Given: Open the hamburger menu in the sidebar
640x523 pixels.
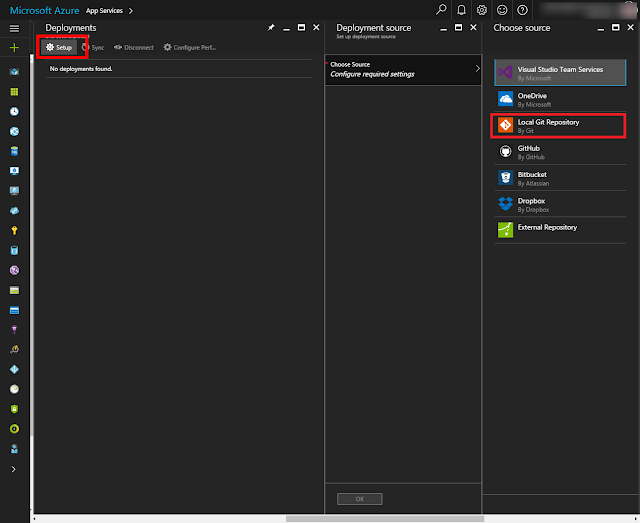Looking at the screenshot, I should click(14, 28).
